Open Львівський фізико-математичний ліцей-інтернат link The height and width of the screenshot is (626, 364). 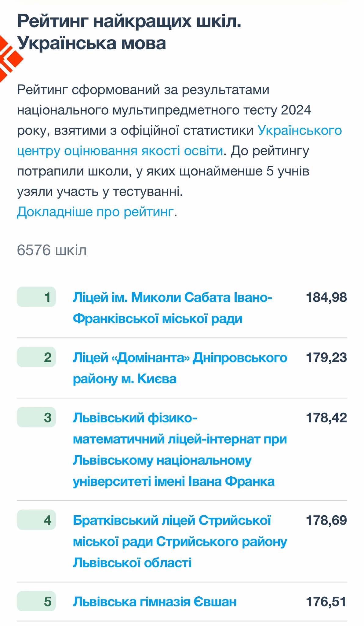point(180,449)
